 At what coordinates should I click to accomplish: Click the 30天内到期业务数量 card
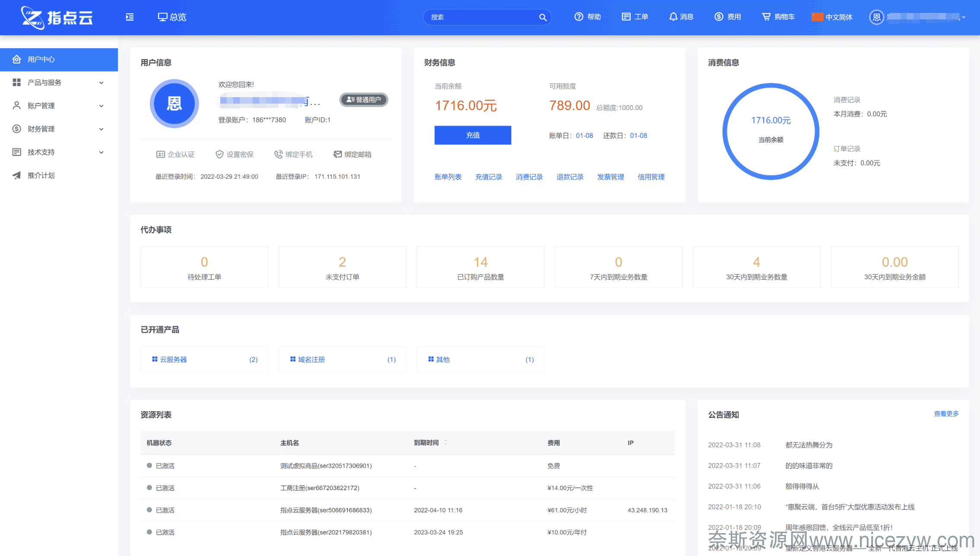click(757, 267)
